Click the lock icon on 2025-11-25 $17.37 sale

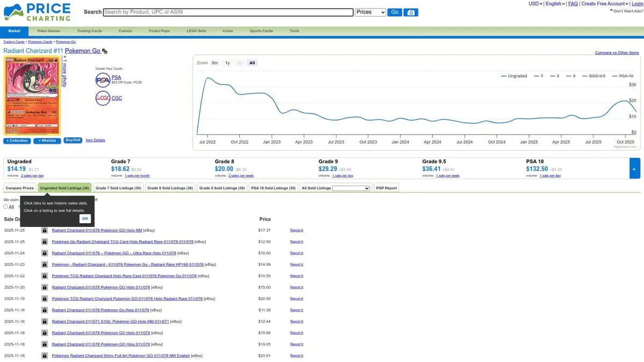(x=45, y=230)
